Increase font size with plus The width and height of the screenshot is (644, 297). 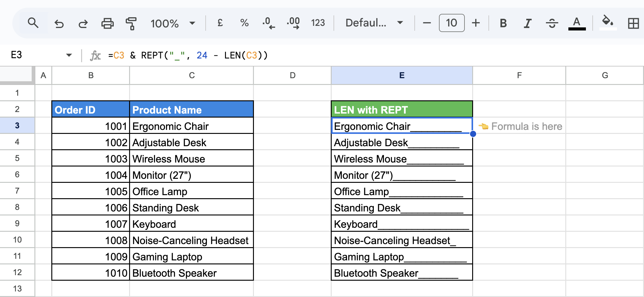tap(476, 23)
